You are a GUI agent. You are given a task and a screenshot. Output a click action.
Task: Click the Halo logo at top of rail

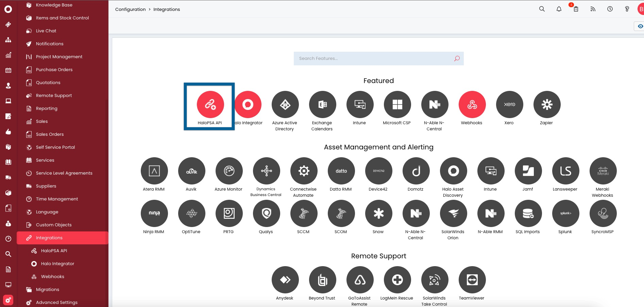8,9
